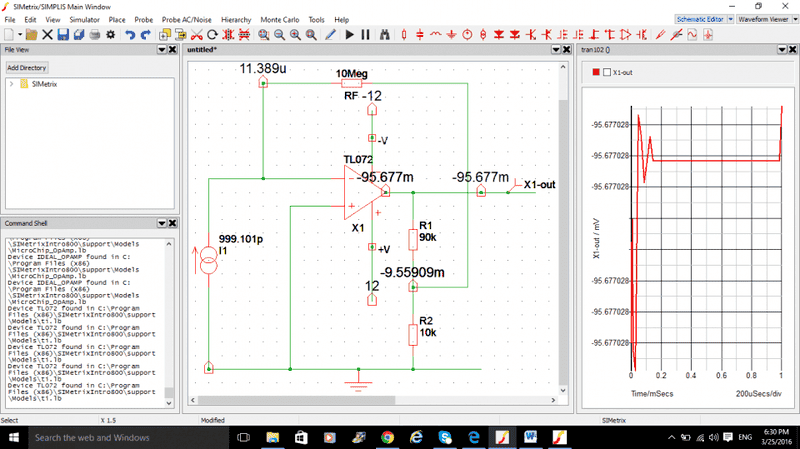800x449 pixels.
Task: Place a current source from the toolbar
Action: (x=483, y=35)
